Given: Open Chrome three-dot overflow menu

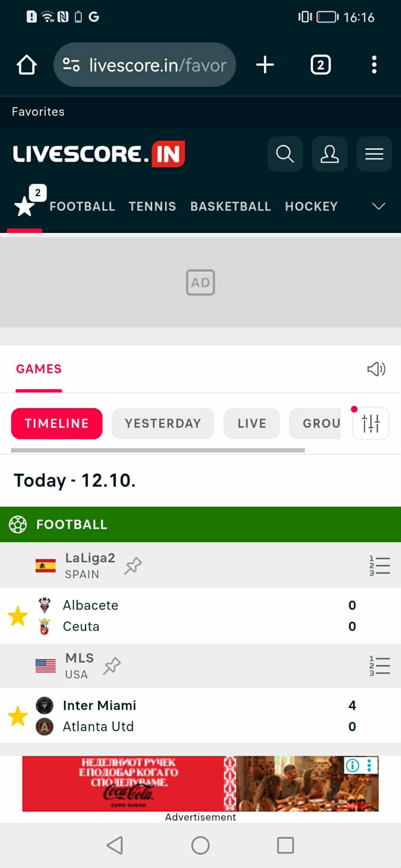Looking at the screenshot, I should tap(374, 65).
